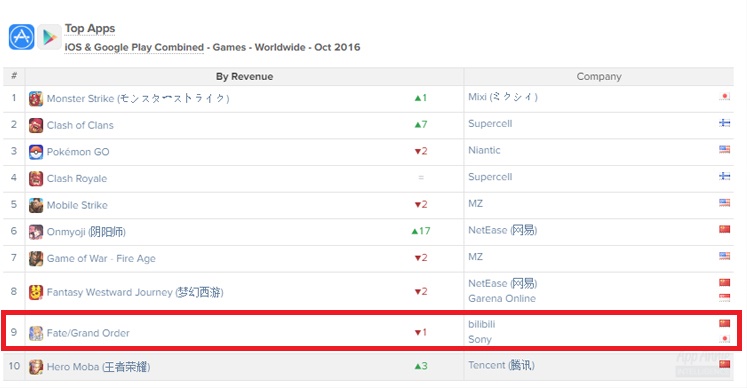
Task: Click the US flag in the Game of War row
Action: coord(724,256)
